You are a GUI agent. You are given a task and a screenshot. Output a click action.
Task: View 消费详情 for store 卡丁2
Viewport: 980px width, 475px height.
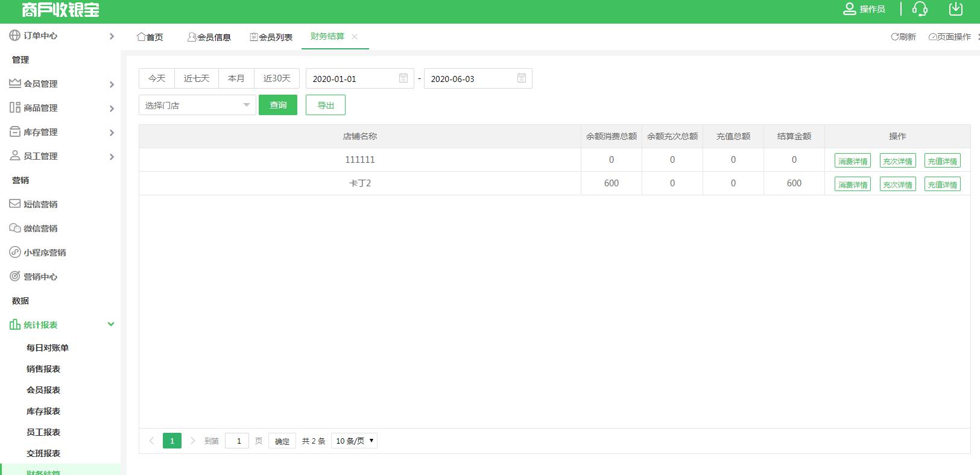pos(852,184)
